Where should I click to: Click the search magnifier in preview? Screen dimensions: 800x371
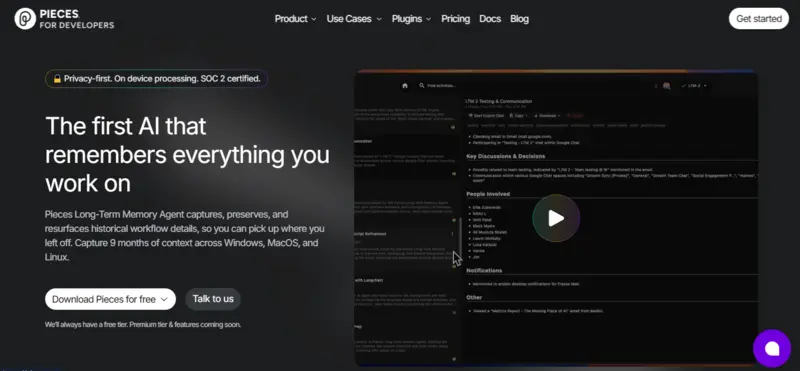click(422, 86)
